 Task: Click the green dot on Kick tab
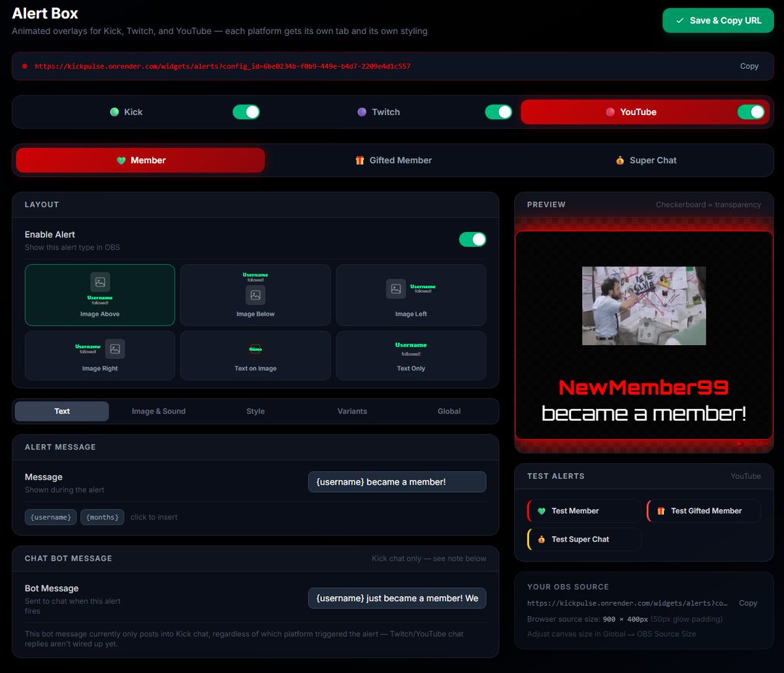[x=114, y=112]
